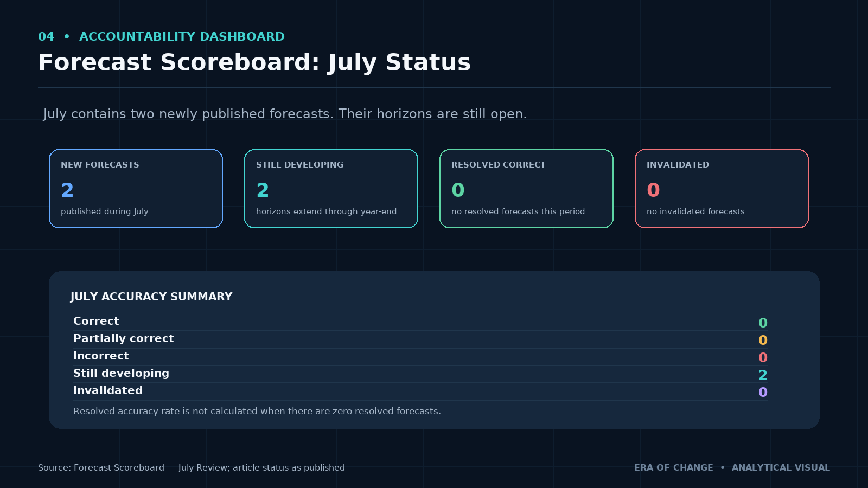The height and width of the screenshot is (488, 868).
Task: Select the Still Developing card
Action: click(x=331, y=189)
